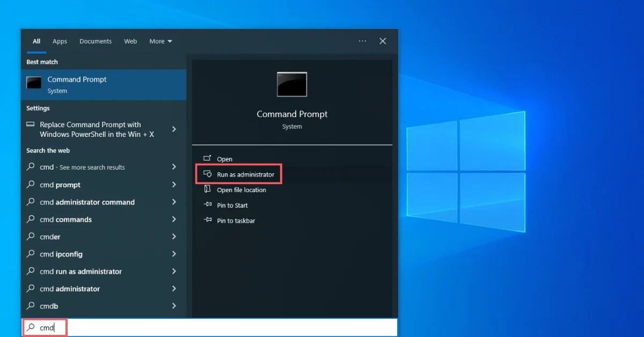The image size is (644, 337).
Task: Open the More filter dropdown
Action: click(x=160, y=41)
